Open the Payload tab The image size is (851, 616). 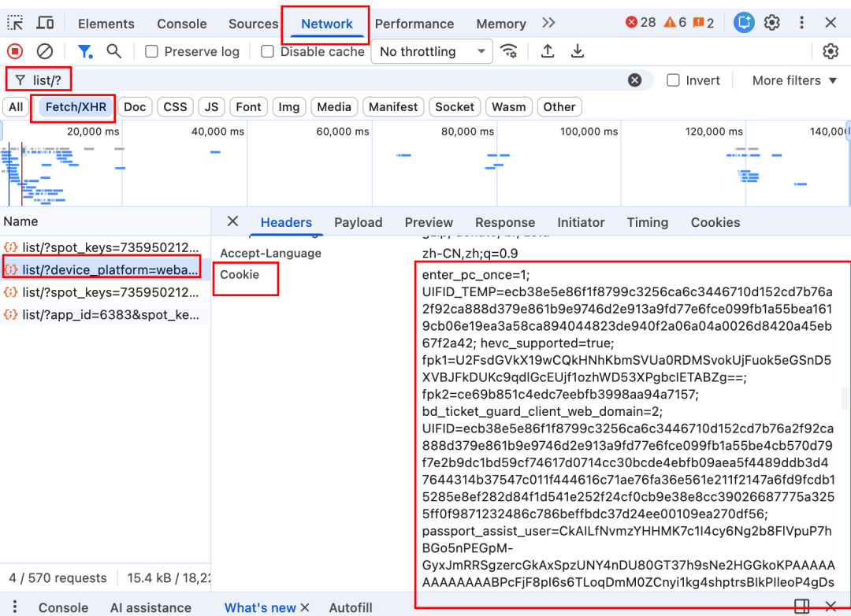coord(358,222)
